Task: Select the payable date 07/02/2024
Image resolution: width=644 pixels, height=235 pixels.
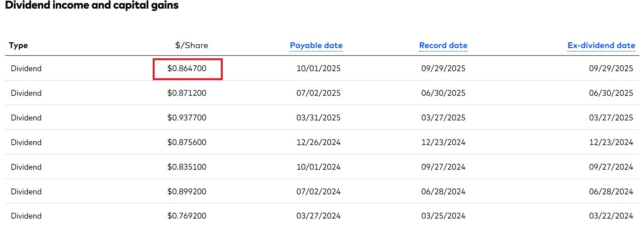Action: 318,192
